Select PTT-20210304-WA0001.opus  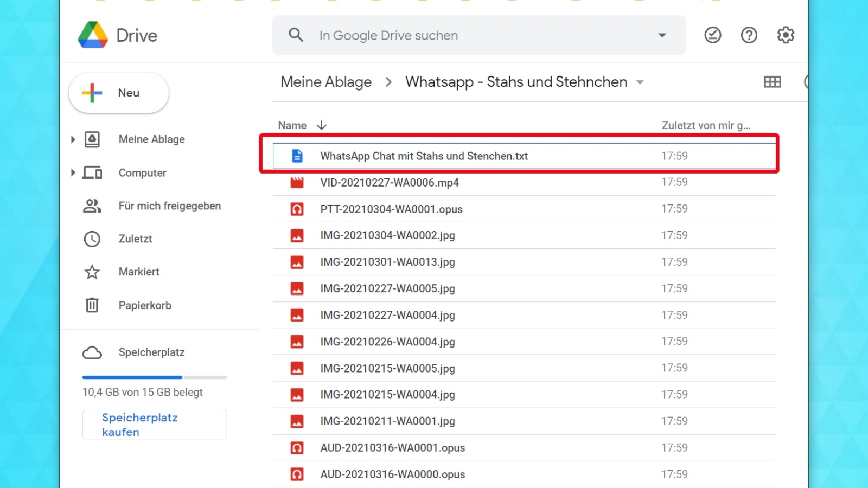point(524,209)
